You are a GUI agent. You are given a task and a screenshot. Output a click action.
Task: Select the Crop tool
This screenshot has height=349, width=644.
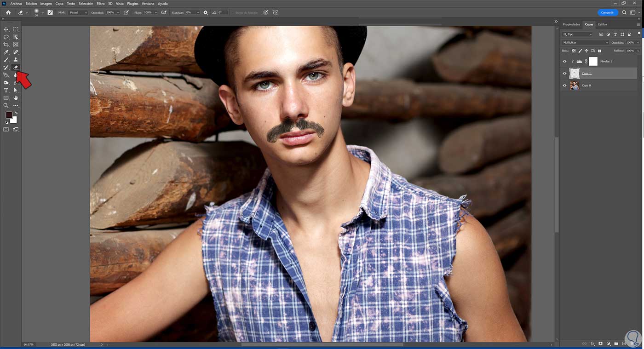6,44
